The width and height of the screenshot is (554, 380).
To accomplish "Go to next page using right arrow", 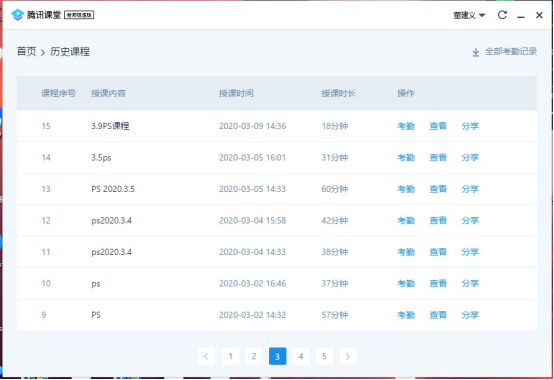I will coord(348,356).
